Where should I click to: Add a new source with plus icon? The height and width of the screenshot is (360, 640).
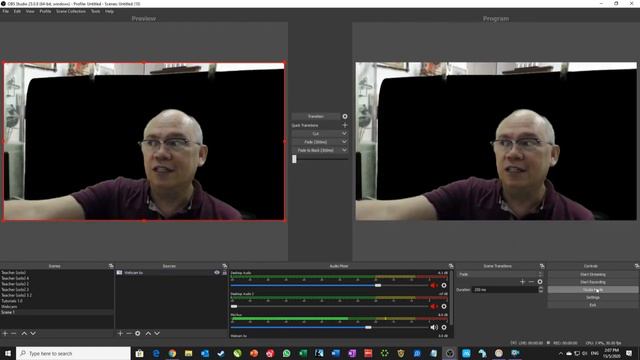click(x=120, y=333)
